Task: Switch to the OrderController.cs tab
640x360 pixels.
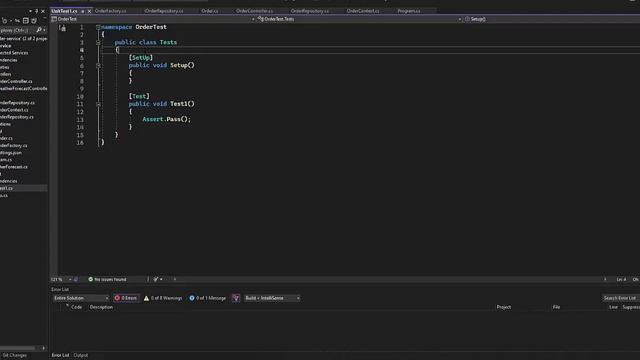Action: pyautogui.click(x=254, y=11)
